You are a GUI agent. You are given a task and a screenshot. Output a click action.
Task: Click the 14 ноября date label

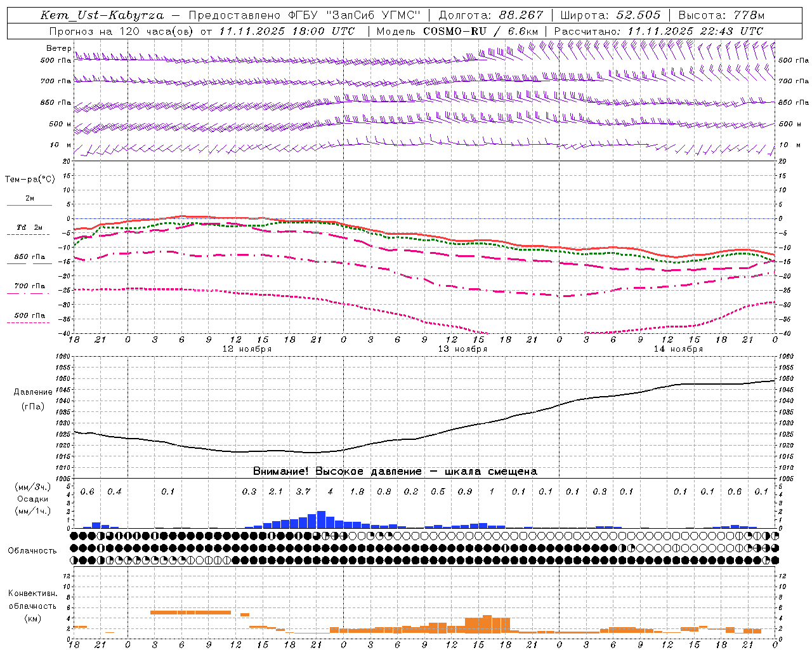click(678, 349)
